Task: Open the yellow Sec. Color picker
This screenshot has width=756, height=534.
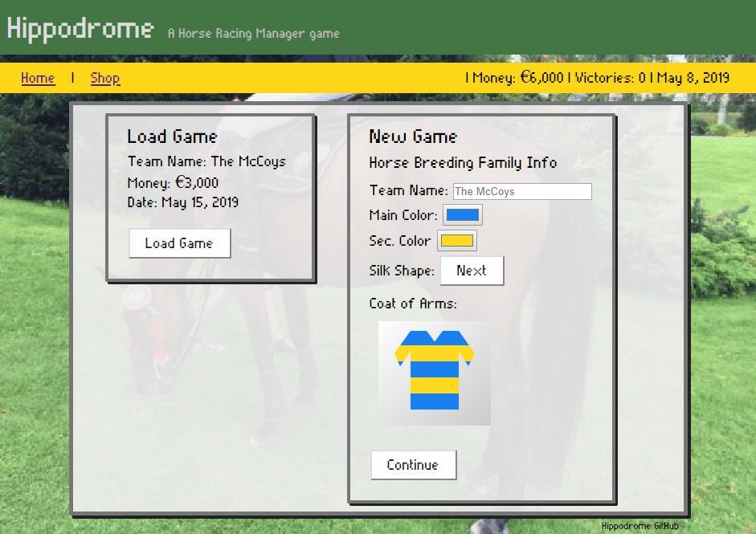Action: 456,240
